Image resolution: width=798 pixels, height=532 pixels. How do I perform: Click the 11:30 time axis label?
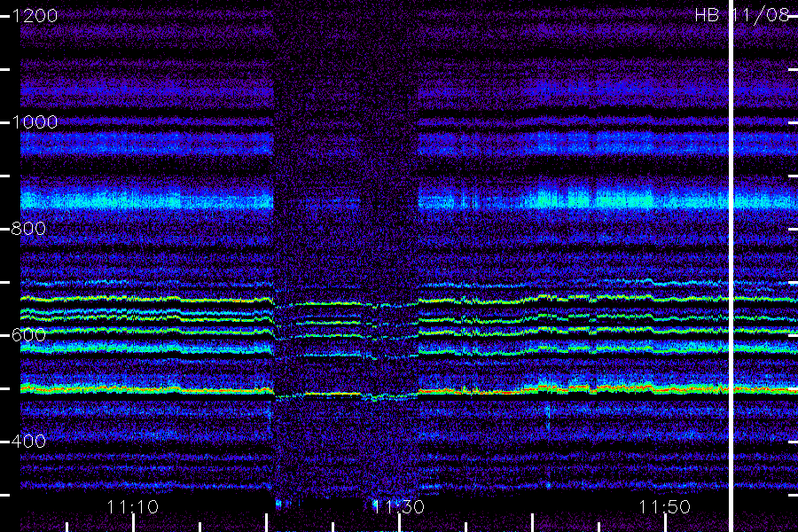click(x=398, y=507)
